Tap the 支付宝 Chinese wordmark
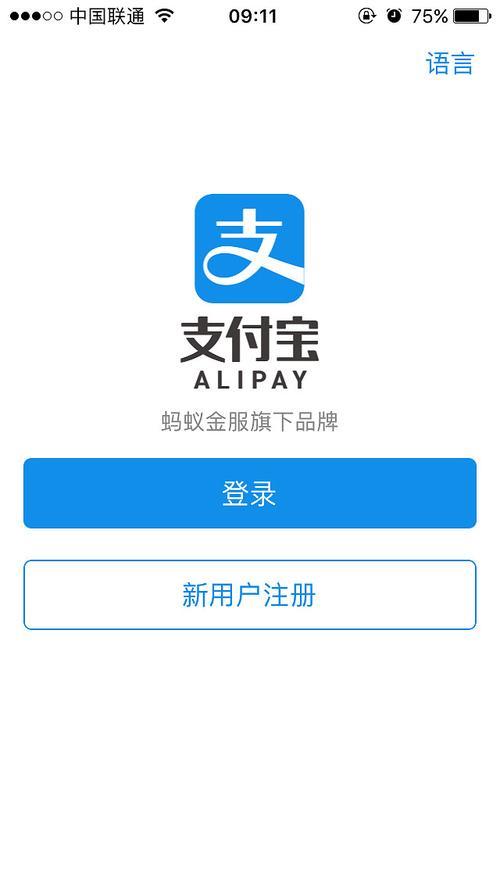The width and height of the screenshot is (500, 888). pyautogui.click(x=250, y=340)
